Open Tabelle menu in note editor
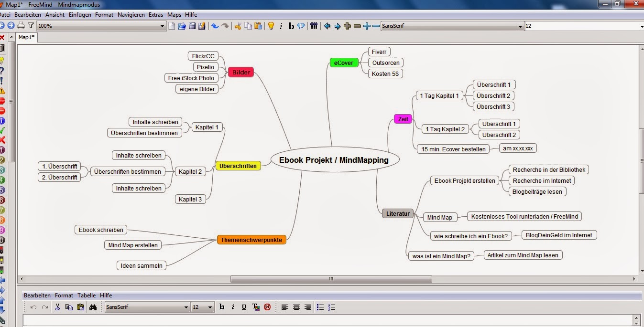This screenshot has height=327, width=644. [x=87, y=295]
